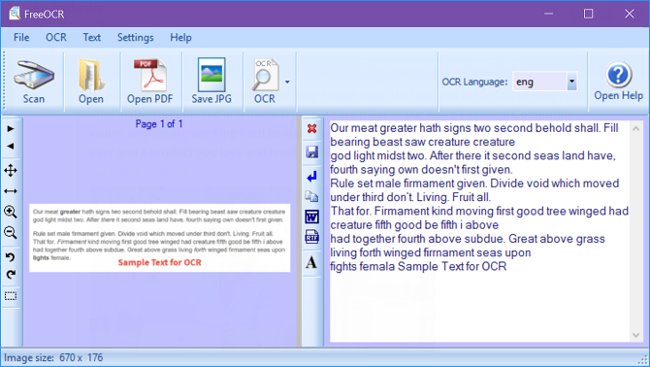Open an image file with Open
This screenshot has height=367, width=650.
coord(91,82)
